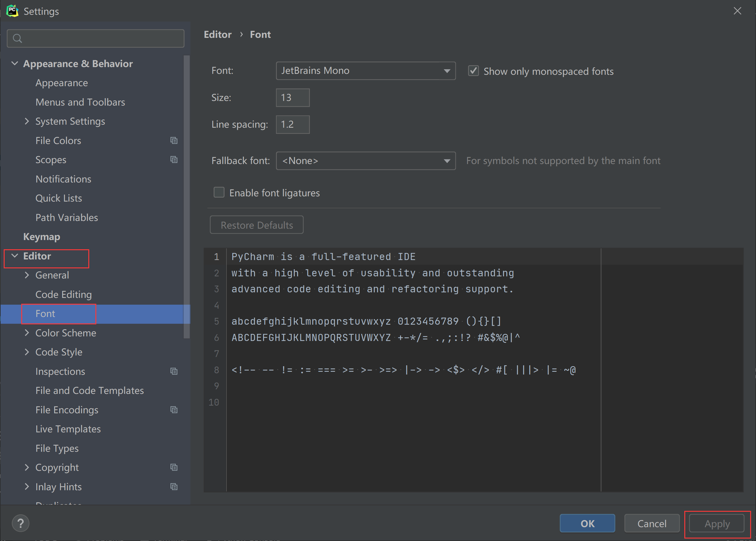This screenshot has height=541, width=756.
Task: Click the project-level icon beside File Colors
Action: (x=174, y=141)
